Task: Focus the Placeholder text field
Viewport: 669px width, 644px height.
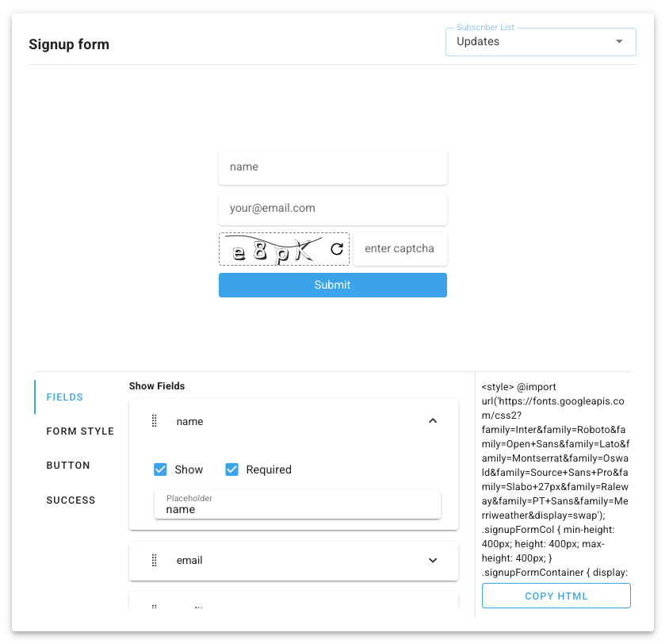Action: click(x=297, y=509)
